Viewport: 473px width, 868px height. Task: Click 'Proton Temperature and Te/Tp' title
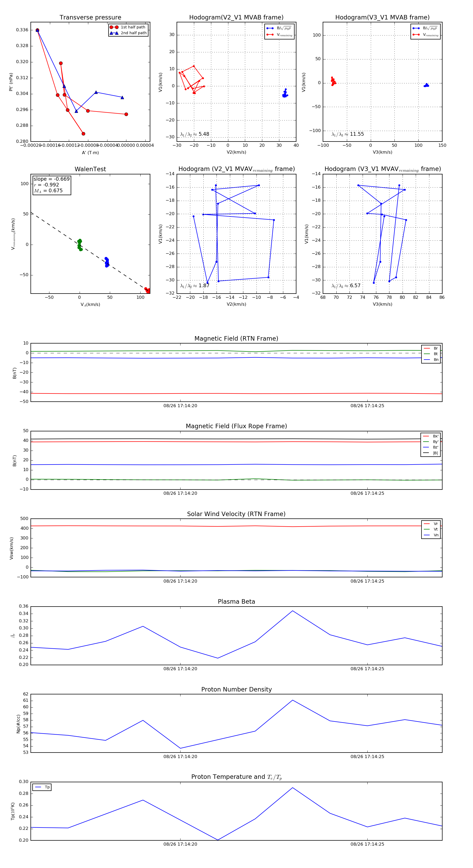coord(236,777)
